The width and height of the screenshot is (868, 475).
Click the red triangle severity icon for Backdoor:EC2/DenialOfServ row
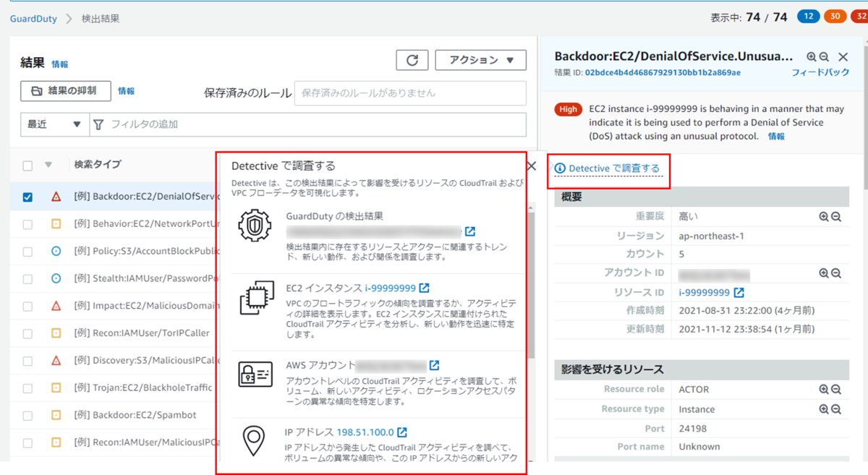coord(56,197)
